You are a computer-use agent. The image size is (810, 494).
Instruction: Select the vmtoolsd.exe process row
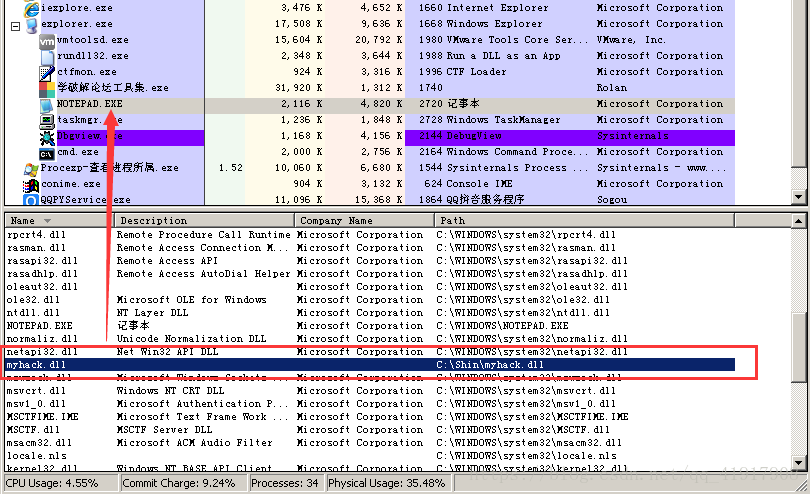pyautogui.click(x=369, y=40)
